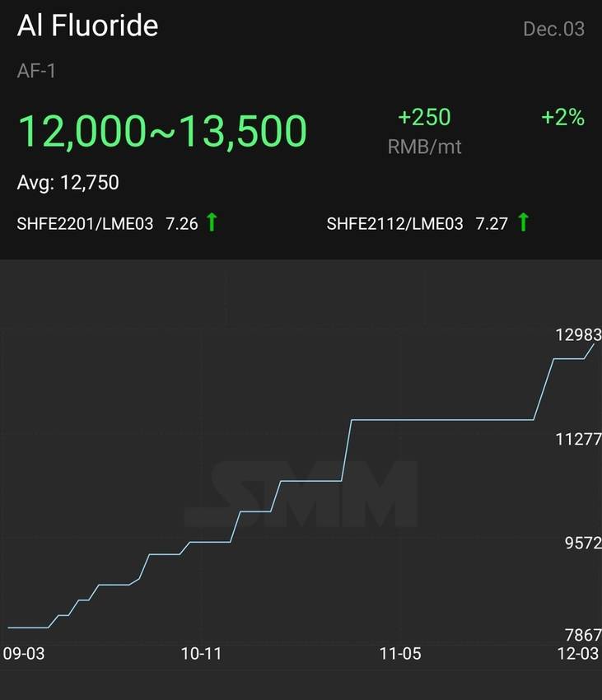Click the 11277 price axis label
Viewport: 602px width, 700px height.
[x=578, y=440]
